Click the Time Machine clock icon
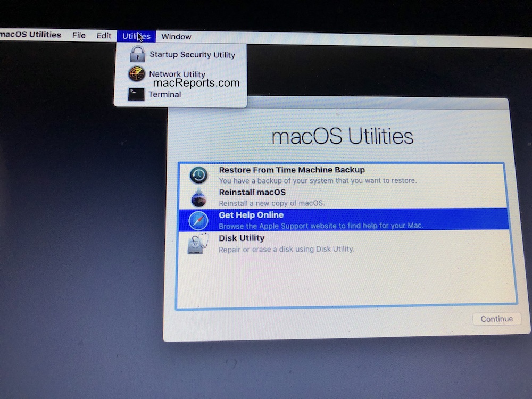 (198, 175)
